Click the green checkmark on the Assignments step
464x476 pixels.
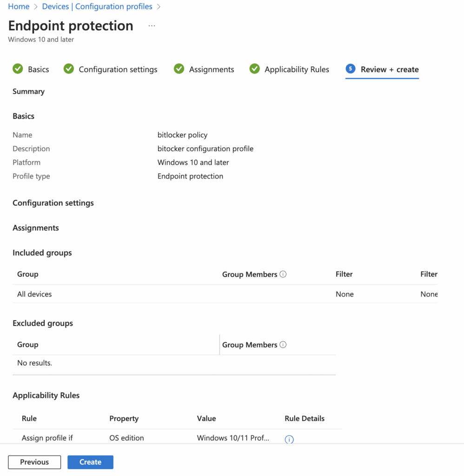179,69
